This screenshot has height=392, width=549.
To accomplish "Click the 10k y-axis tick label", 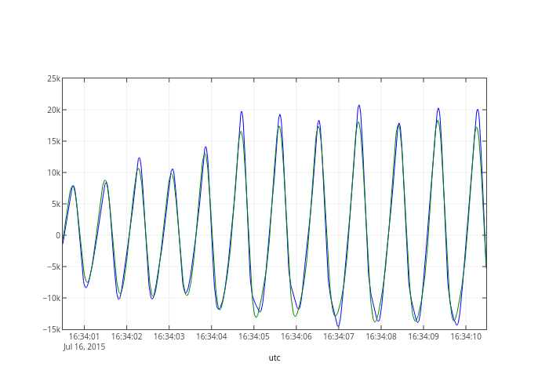I will tap(52, 172).
